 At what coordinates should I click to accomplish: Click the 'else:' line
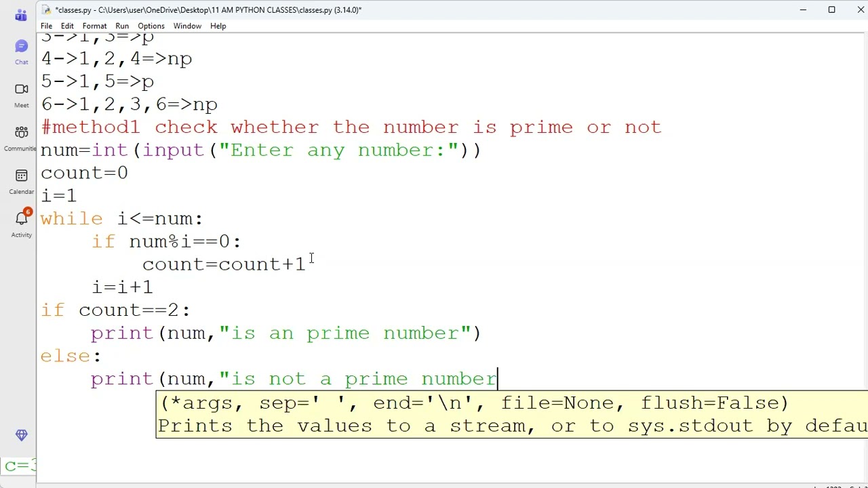coord(71,356)
